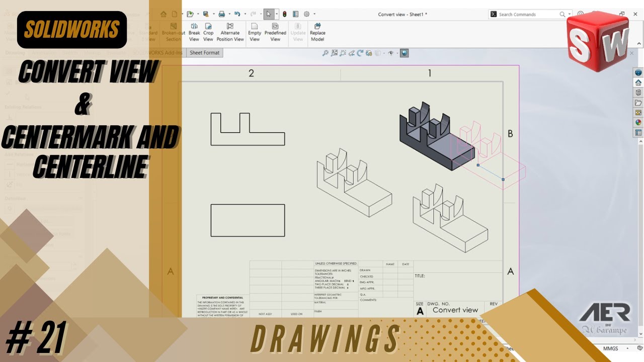644x362 pixels.
Task: Click the Rebuild traffic light icon
Action: [x=284, y=14]
